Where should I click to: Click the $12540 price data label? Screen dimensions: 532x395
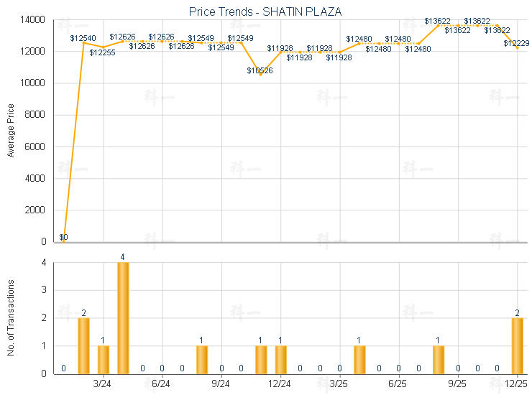83,37
